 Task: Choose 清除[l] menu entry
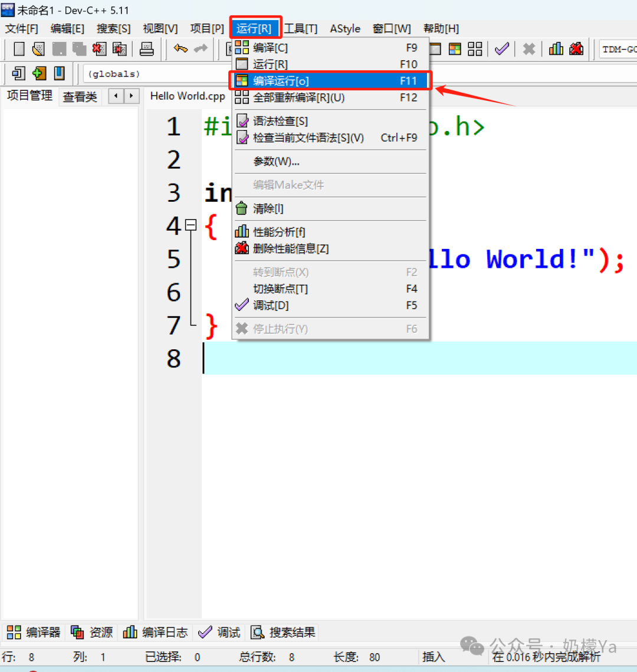(x=330, y=209)
